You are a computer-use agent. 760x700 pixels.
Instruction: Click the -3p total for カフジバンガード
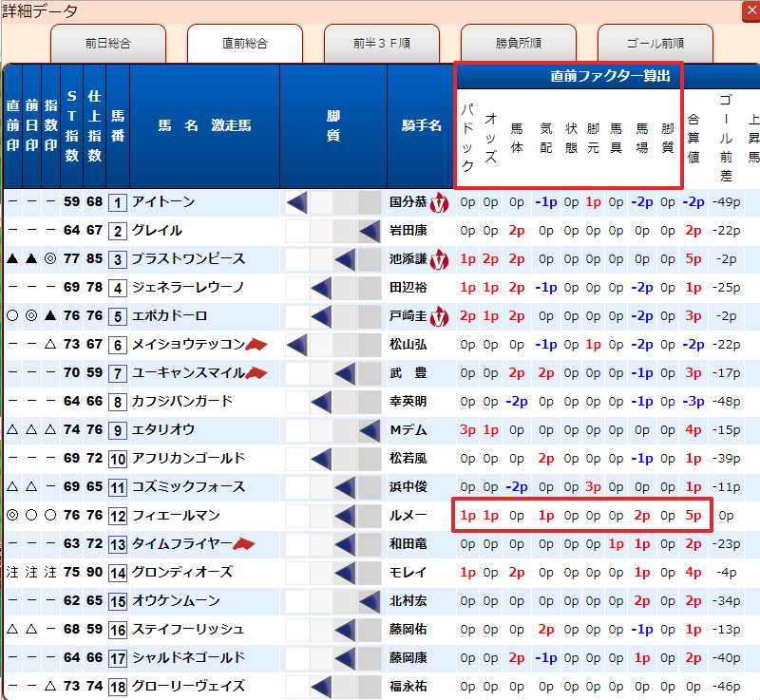click(693, 402)
